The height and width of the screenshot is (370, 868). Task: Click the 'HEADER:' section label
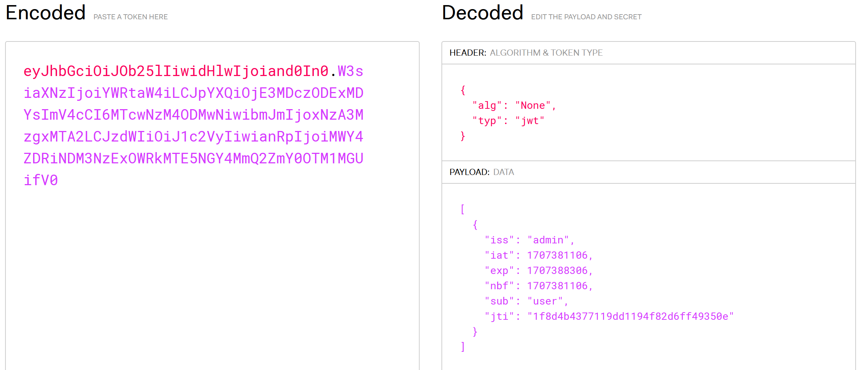click(468, 53)
